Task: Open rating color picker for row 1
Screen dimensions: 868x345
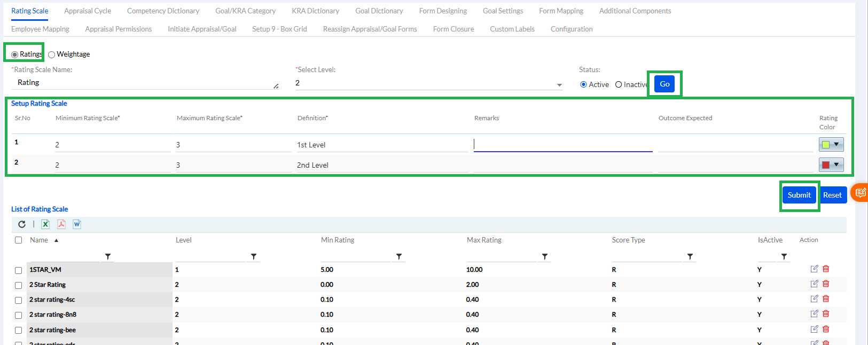Action: (831, 145)
